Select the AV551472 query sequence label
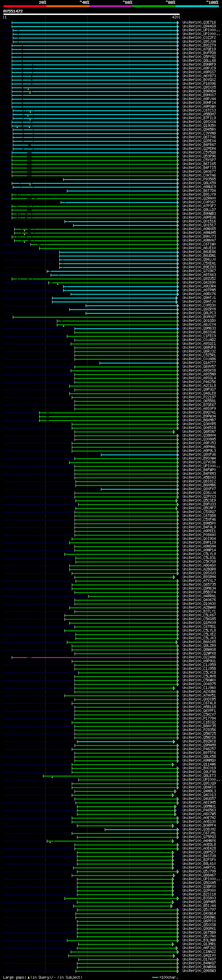This screenshot has height=980, width=222. pyautogui.click(x=13, y=11)
